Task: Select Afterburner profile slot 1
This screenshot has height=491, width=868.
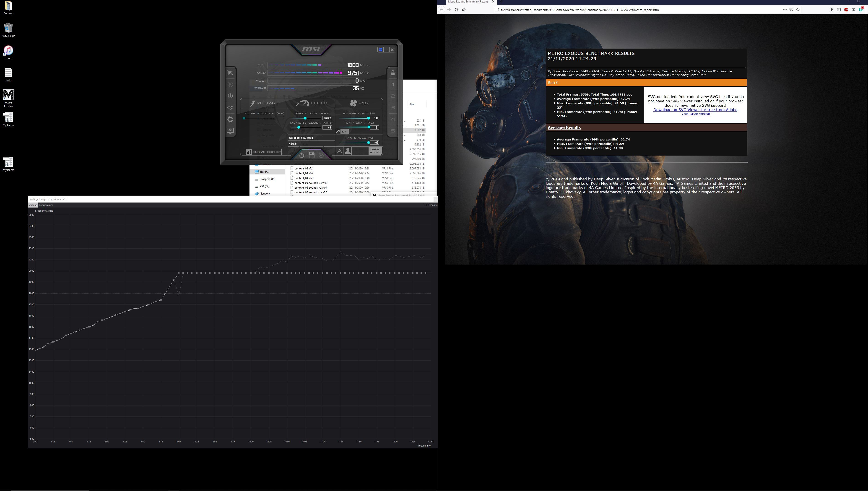Action: click(393, 84)
